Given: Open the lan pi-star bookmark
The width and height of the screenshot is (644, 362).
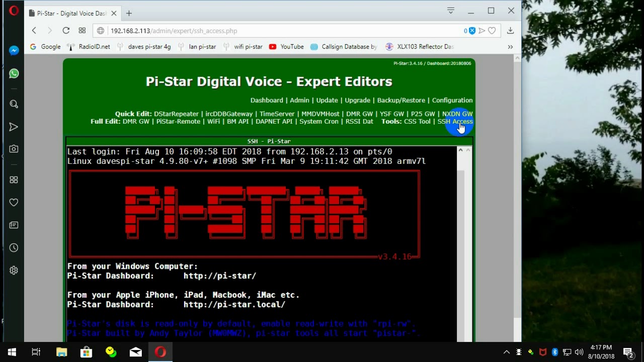Looking at the screenshot, I should pos(197,47).
